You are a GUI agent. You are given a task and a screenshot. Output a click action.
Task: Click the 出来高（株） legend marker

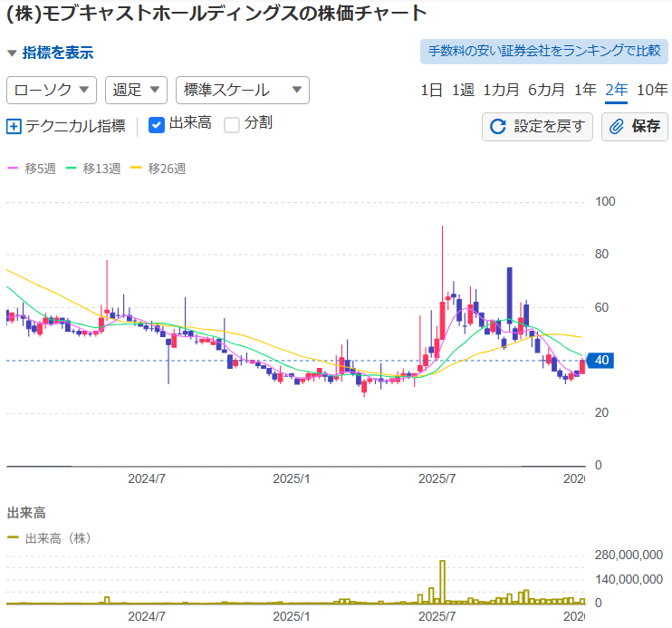pyautogui.click(x=13, y=538)
